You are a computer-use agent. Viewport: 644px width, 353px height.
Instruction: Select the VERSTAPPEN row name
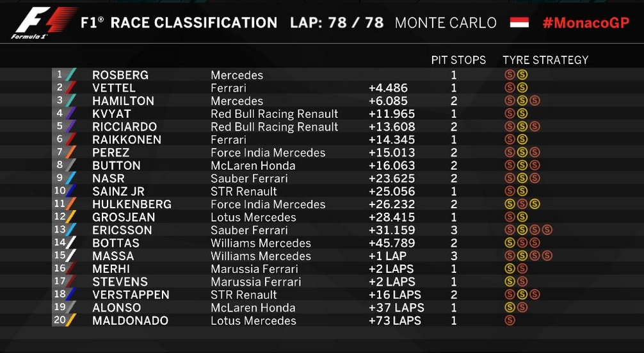(131, 295)
